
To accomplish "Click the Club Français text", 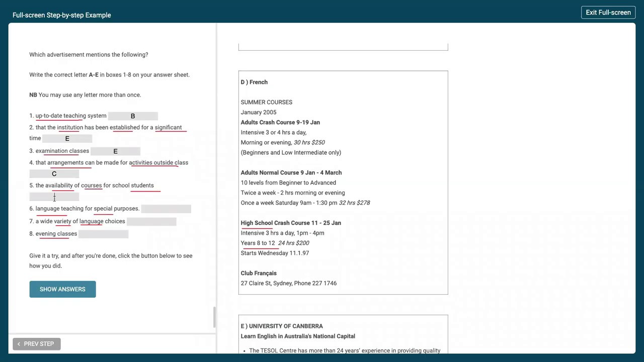I will pyautogui.click(x=259, y=273).
